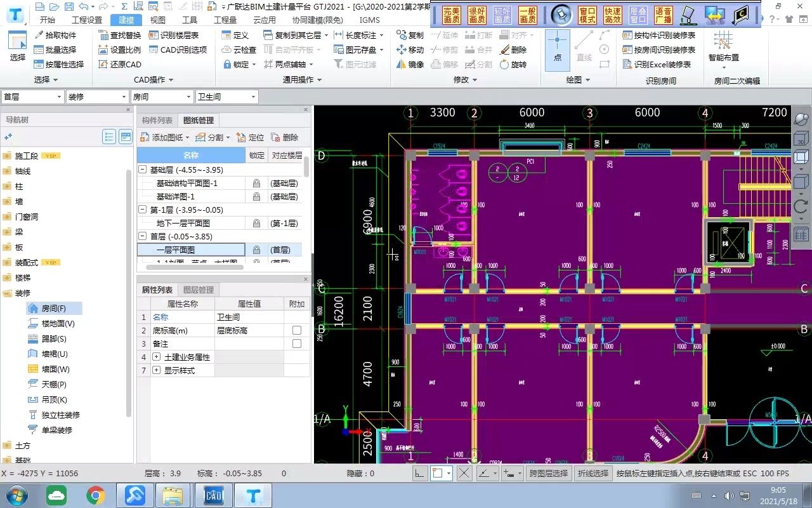This screenshot has height=508, width=812.
Task: Toggle the 底标高 attachment checkbox
Action: pos(296,330)
